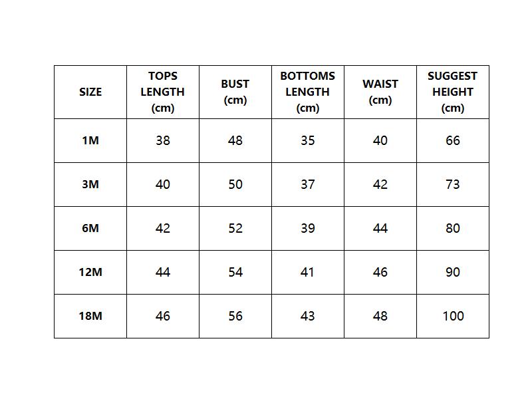This screenshot has width=532, height=393.
Task: Select the 12M size row label
Action: click(90, 272)
